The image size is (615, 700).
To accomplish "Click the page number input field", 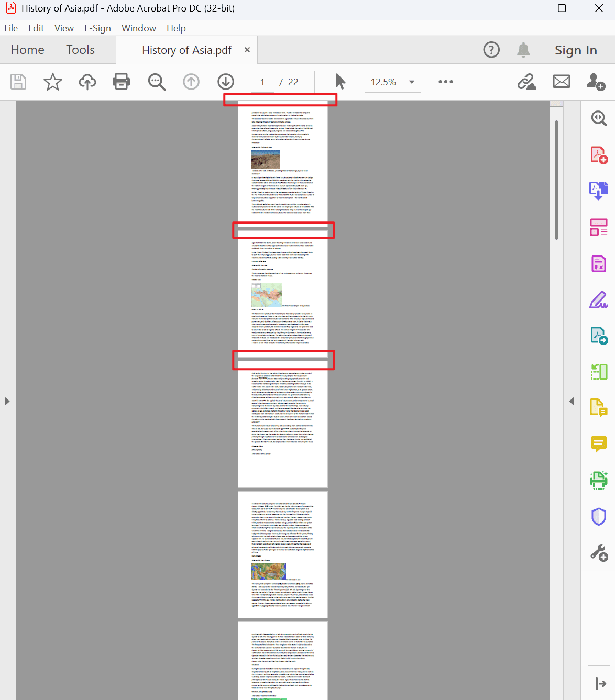I will 262,82.
